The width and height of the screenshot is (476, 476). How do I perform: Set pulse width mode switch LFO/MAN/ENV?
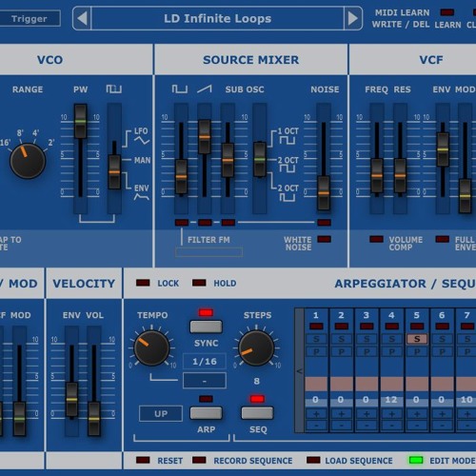[114, 172]
